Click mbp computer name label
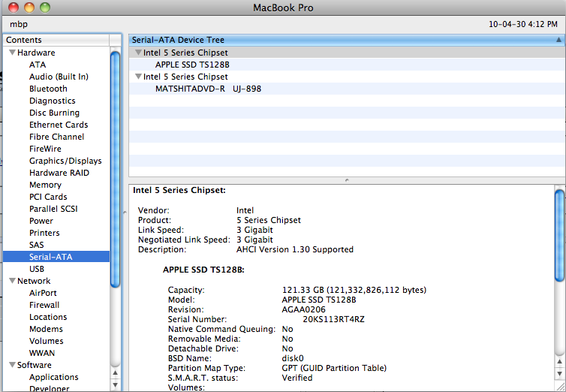The width and height of the screenshot is (566, 392). [x=19, y=24]
